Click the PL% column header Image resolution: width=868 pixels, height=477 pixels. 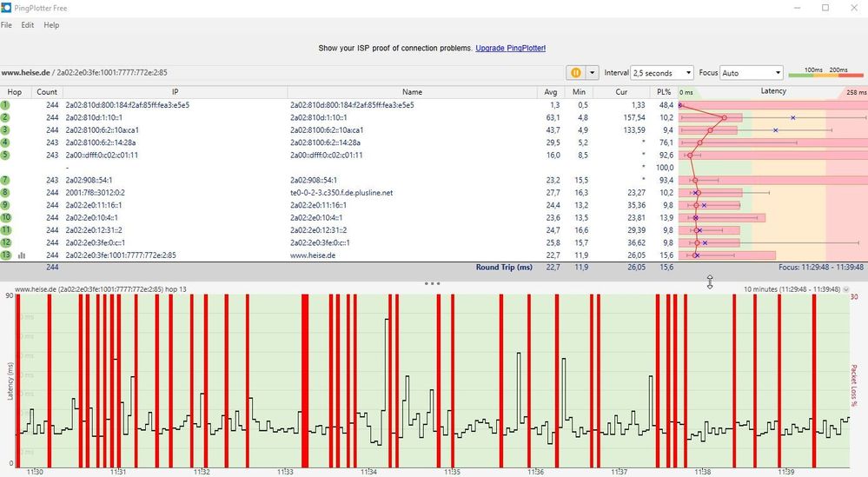point(664,92)
